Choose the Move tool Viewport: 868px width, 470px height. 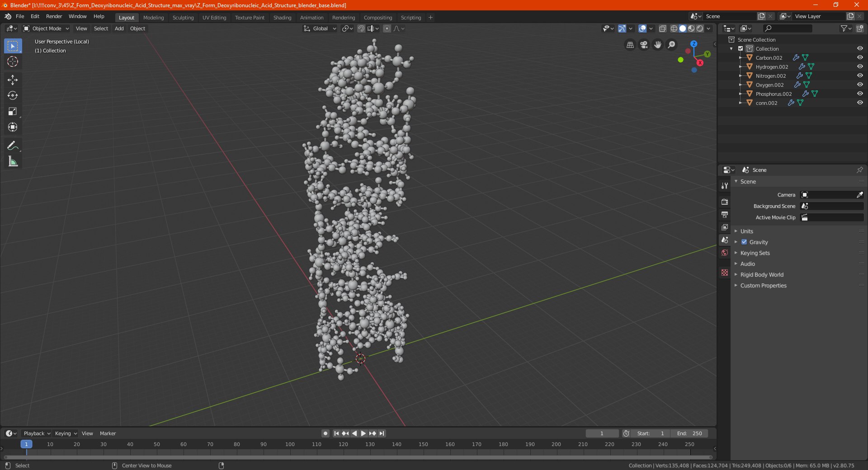[13, 80]
